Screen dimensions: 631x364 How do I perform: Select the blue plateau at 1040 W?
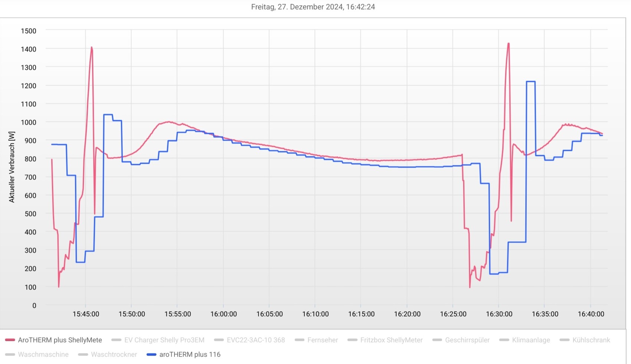tap(108, 115)
